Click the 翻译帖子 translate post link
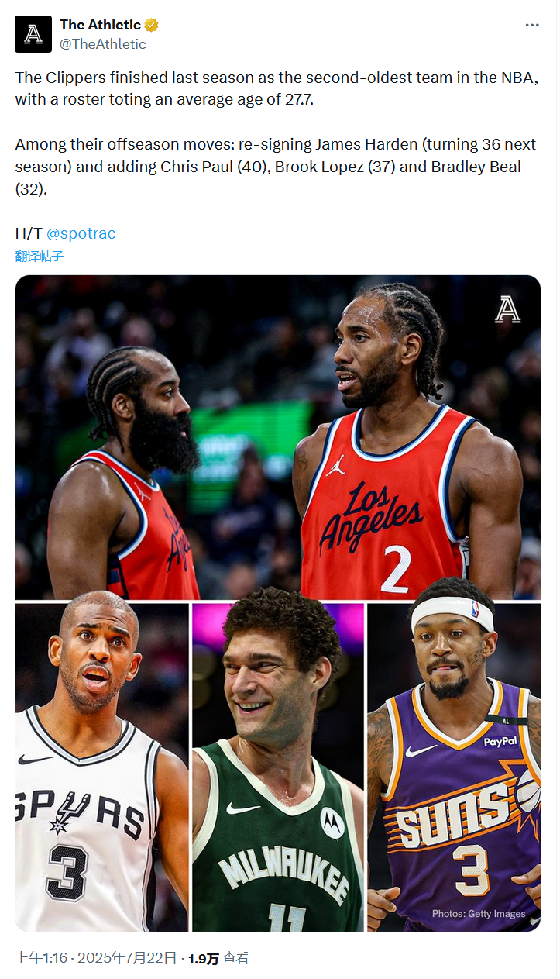The height and width of the screenshot is (979, 560). 40,257
